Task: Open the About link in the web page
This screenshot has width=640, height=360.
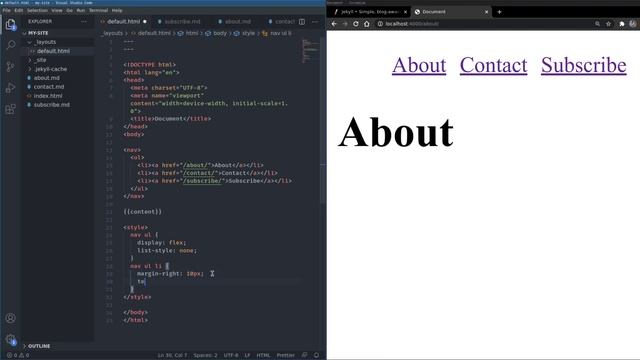Action: pos(419,65)
